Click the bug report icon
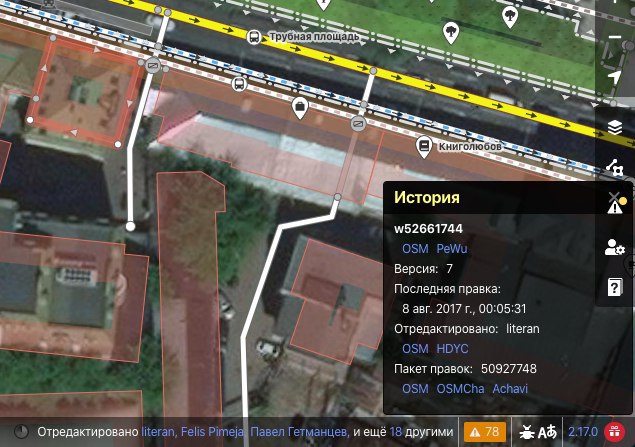Screen dimensions: 635x447 point(527,432)
